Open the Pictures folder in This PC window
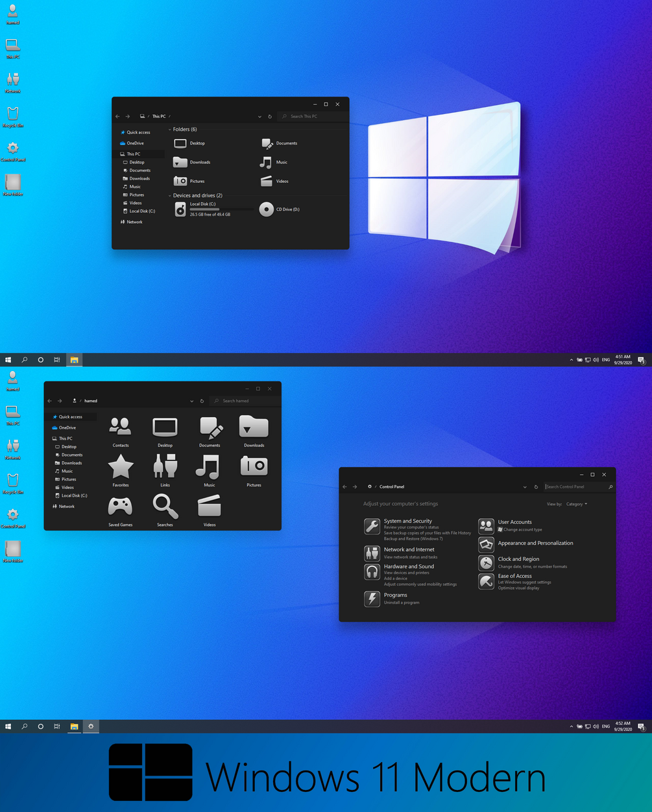This screenshot has width=652, height=812. click(x=189, y=181)
